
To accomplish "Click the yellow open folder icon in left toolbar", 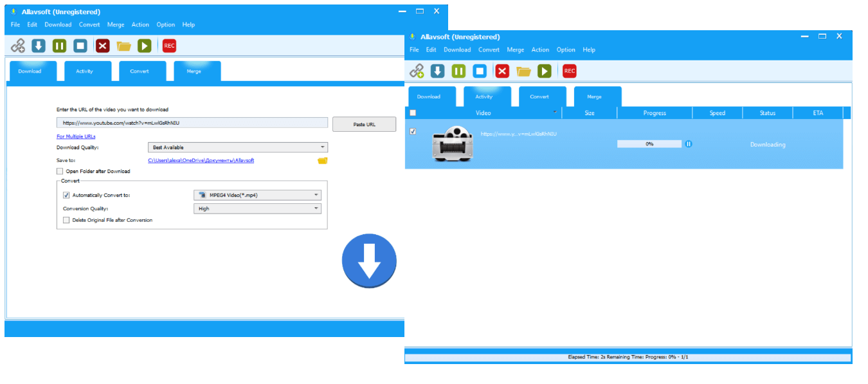I will 124,46.
